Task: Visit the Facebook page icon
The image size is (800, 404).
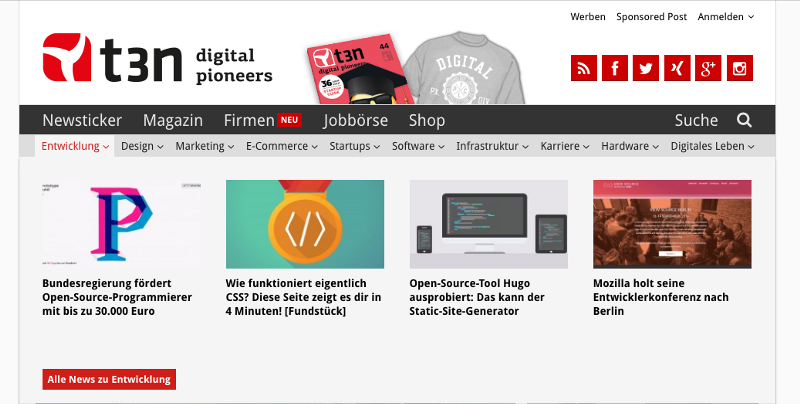Action: pos(615,68)
